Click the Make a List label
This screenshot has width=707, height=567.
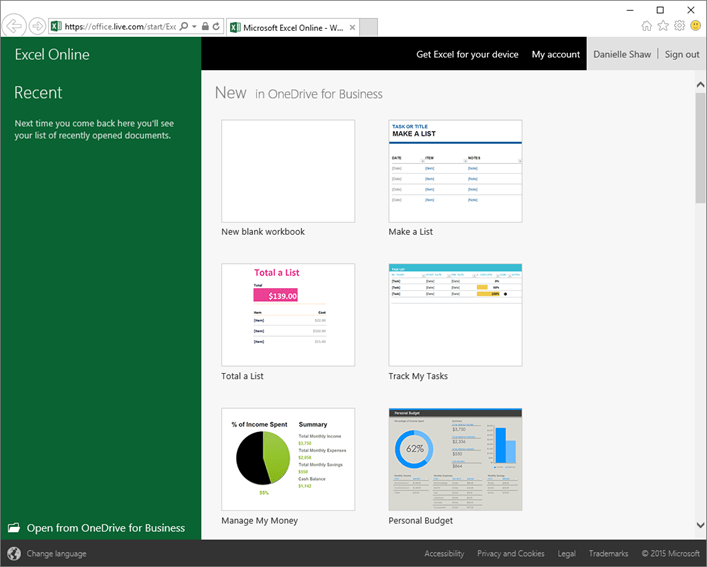click(410, 232)
